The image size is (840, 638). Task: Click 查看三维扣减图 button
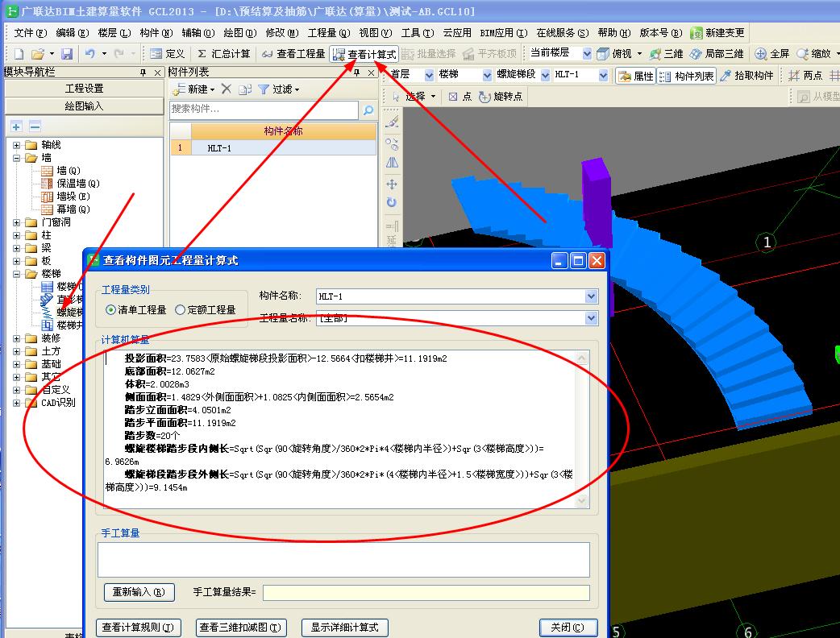[x=240, y=628]
